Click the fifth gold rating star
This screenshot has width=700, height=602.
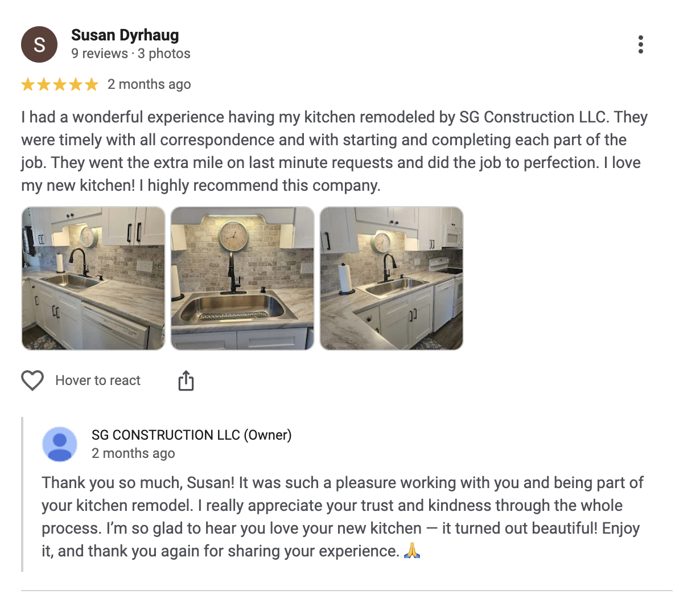(x=92, y=85)
